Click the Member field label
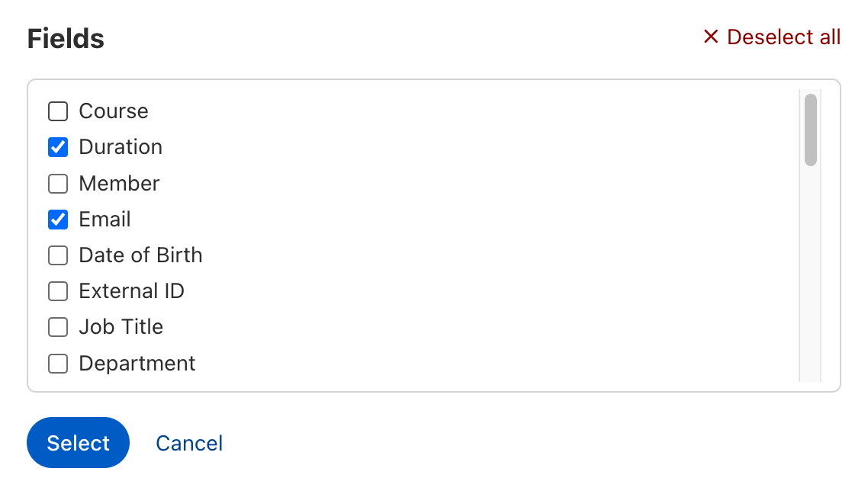 tap(119, 184)
